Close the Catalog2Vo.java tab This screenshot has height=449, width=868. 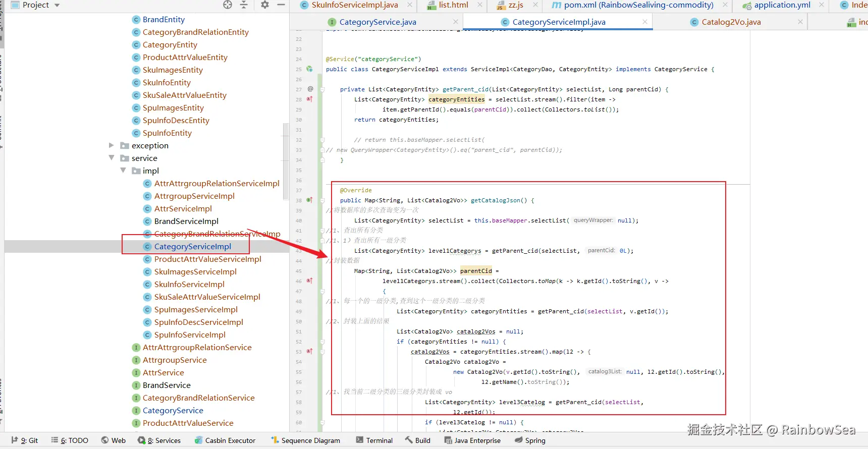click(x=800, y=22)
